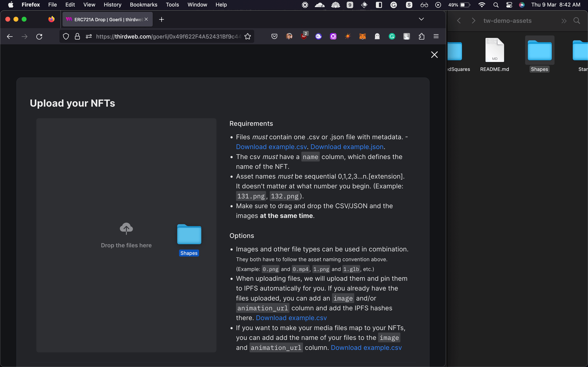The height and width of the screenshot is (367, 588).
Task: Download example.csv from Requirements
Action: (x=271, y=147)
